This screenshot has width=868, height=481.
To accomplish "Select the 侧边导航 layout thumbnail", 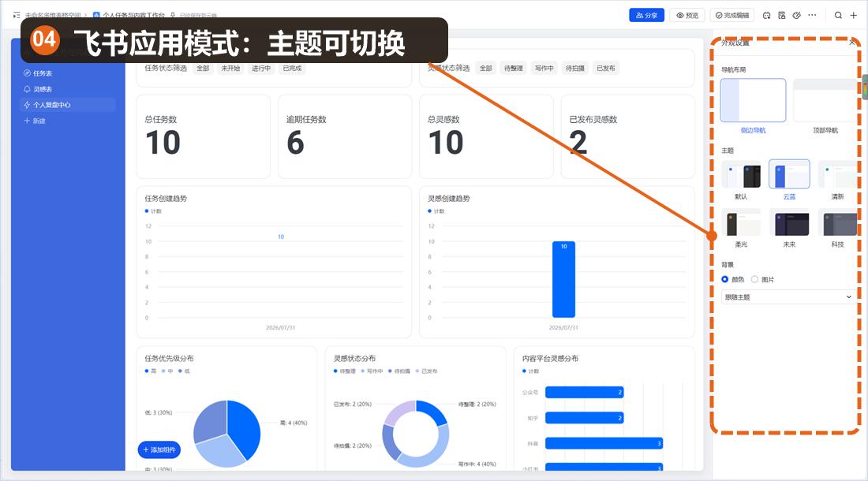I will (753, 100).
